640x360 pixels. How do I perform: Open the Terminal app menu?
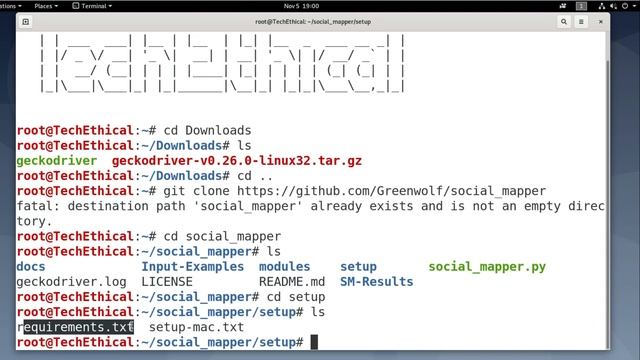(x=92, y=6)
